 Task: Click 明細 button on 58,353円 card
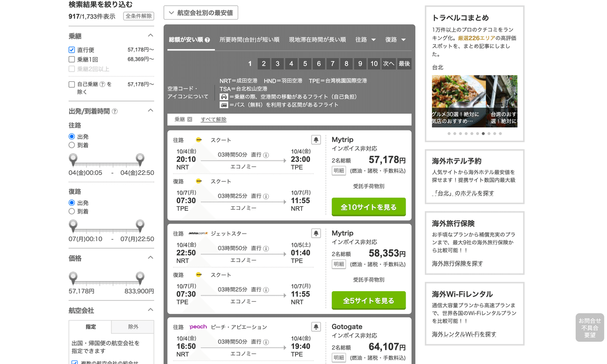pos(338,264)
